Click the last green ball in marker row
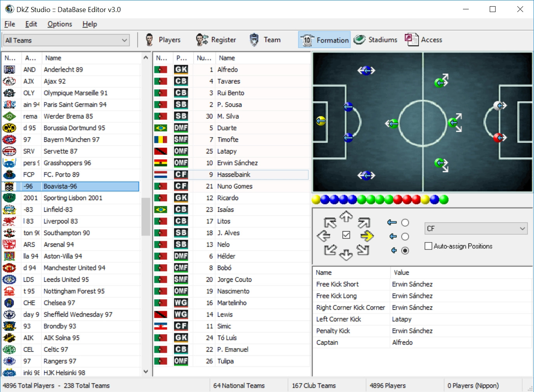 click(x=444, y=200)
